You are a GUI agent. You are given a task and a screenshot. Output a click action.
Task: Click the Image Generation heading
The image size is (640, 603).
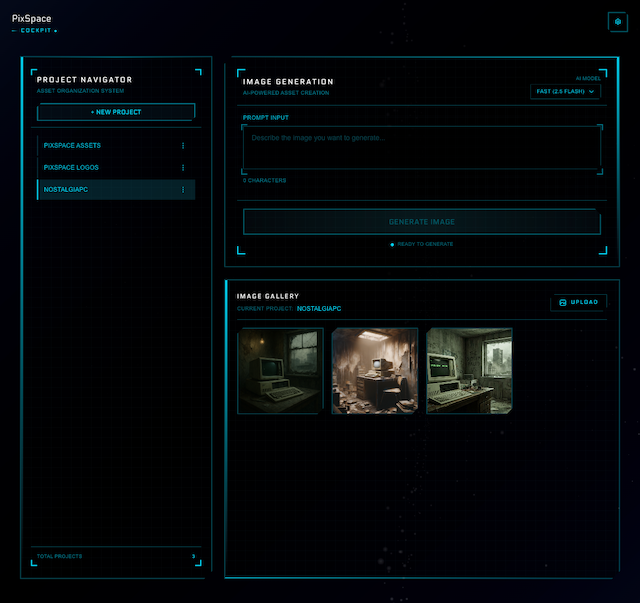288,82
